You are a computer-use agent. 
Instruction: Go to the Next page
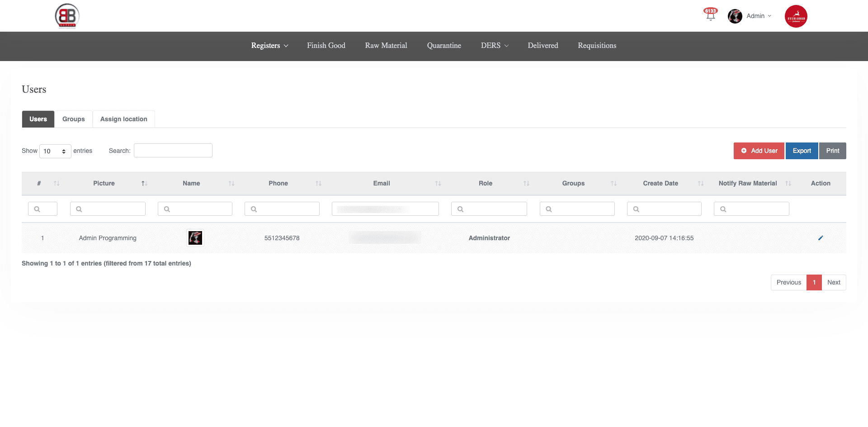tap(834, 282)
